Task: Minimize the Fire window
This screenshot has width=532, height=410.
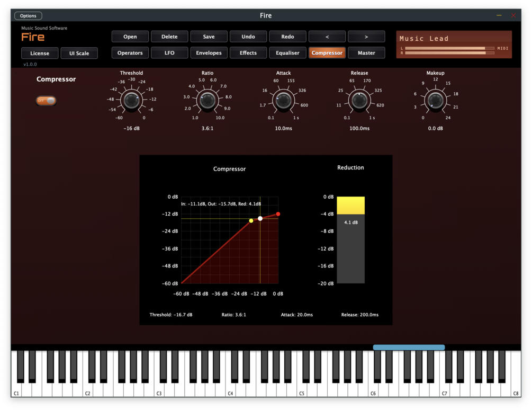Action: click(499, 15)
